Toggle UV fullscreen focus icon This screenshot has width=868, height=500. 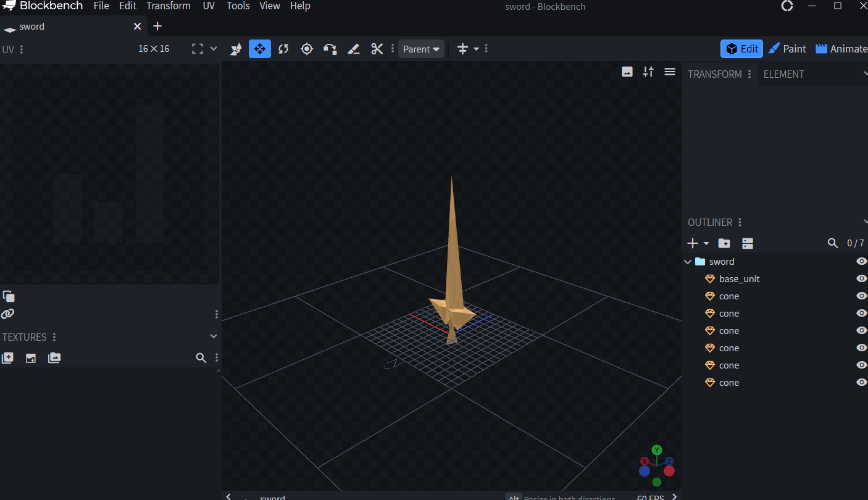198,49
